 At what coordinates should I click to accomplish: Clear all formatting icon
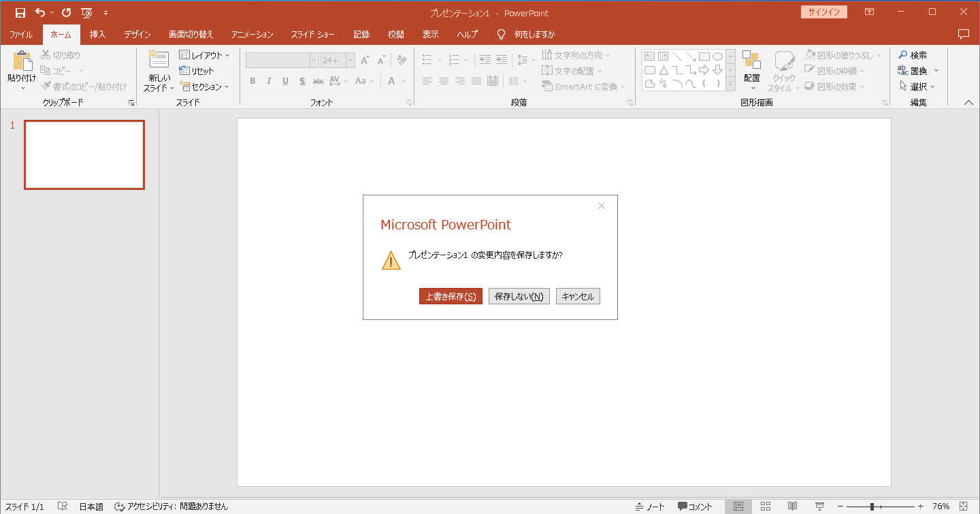[x=402, y=61]
